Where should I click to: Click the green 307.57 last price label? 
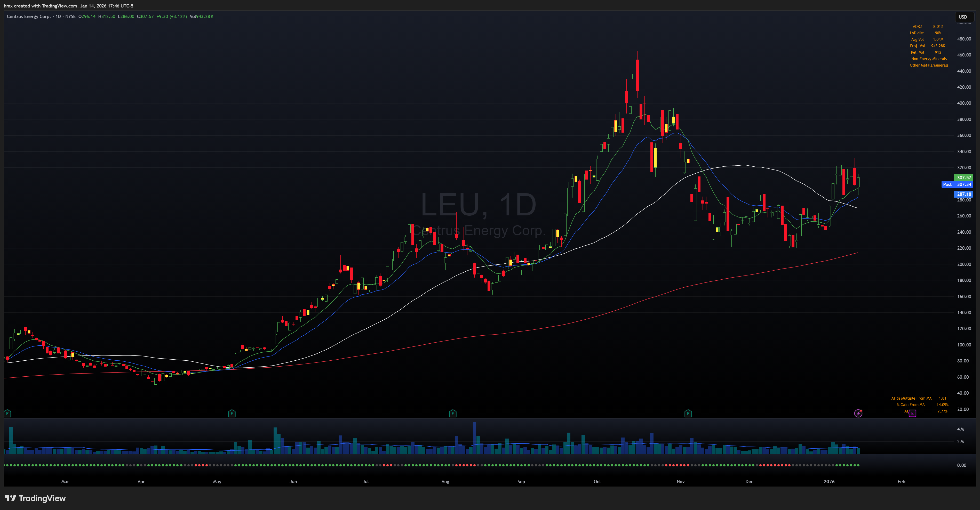tap(963, 177)
